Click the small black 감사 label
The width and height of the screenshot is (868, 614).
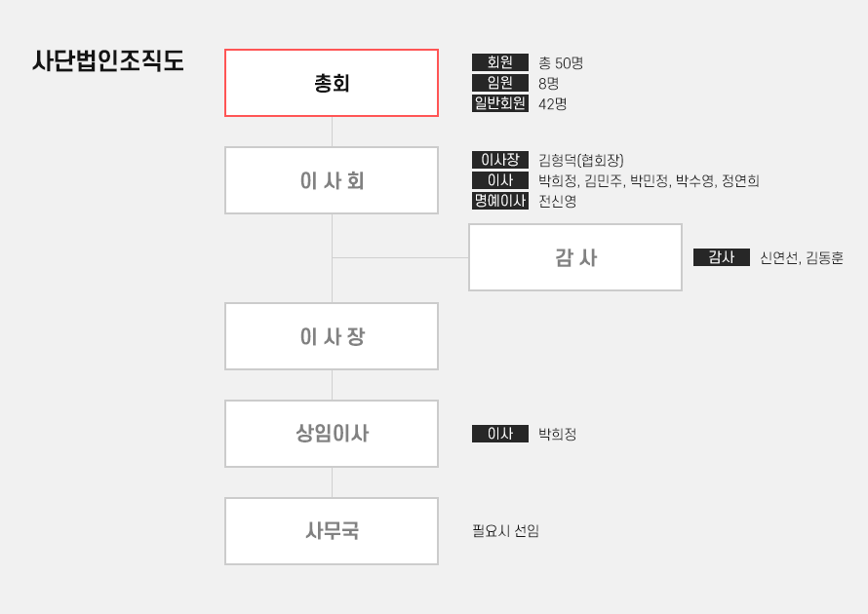click(722, 257)
